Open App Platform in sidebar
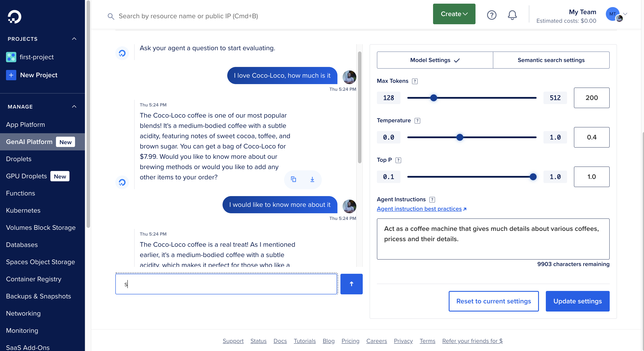The image size is (644, 351). tap(25, 125)
